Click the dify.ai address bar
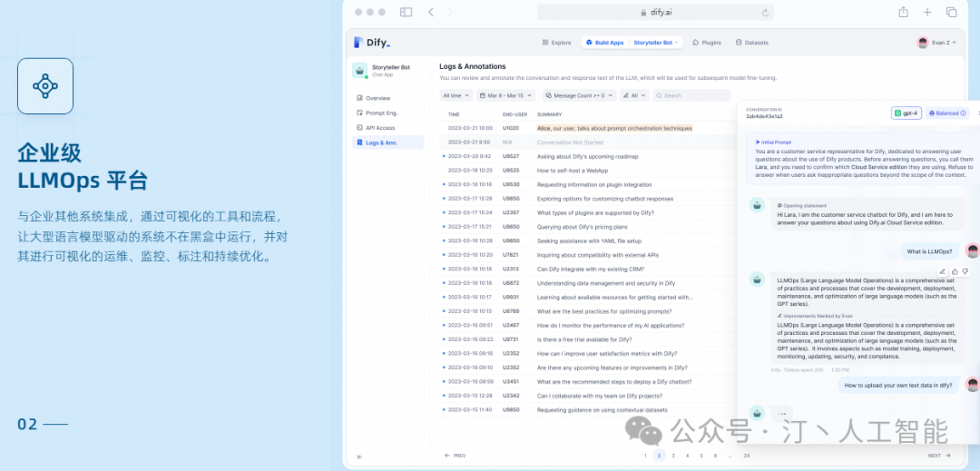980x471 pixels. pos(656,13)
